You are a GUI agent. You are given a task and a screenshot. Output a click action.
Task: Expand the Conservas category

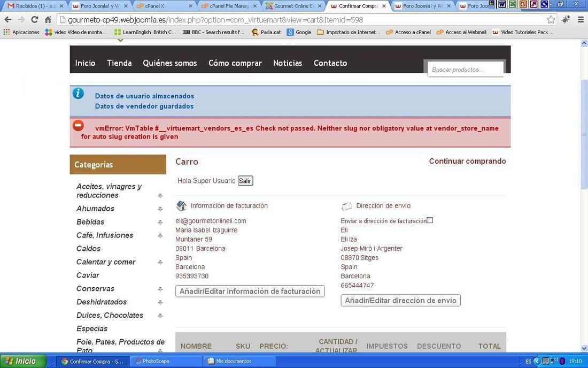click(160, 289)
